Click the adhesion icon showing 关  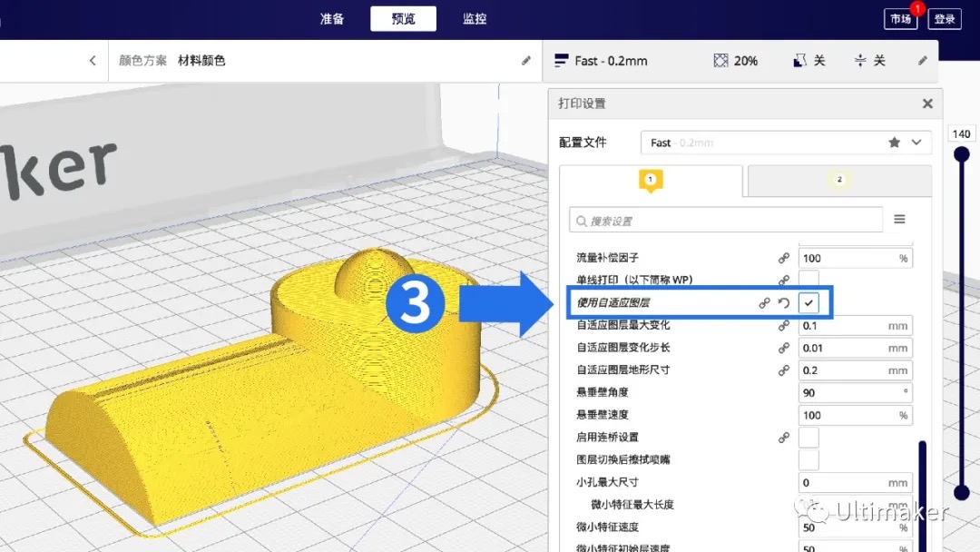(x=860, y=61)
